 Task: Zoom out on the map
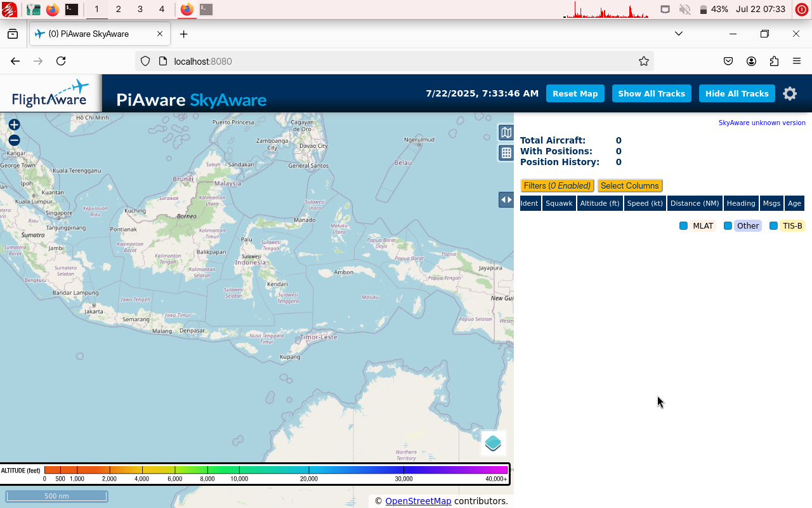pos(14,140)
